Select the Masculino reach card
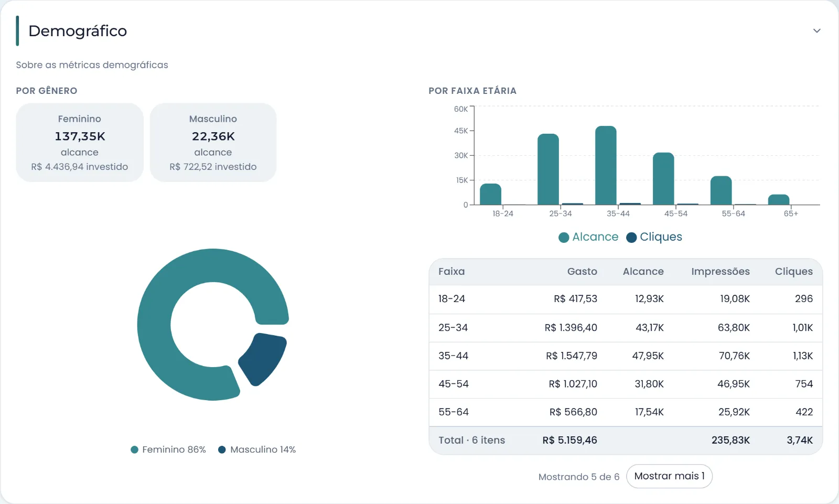839x504 pixels. click(x=213, y=143)
